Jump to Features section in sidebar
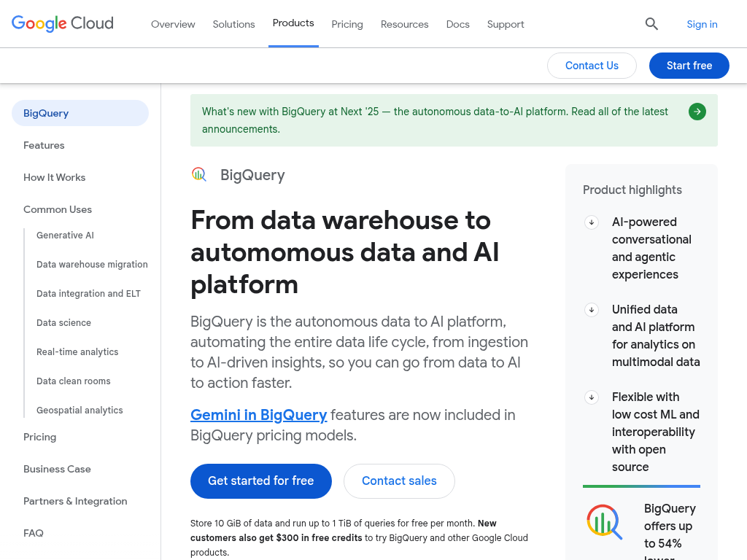The width and height of the screenshot is (747, 560). pos(44,145)
